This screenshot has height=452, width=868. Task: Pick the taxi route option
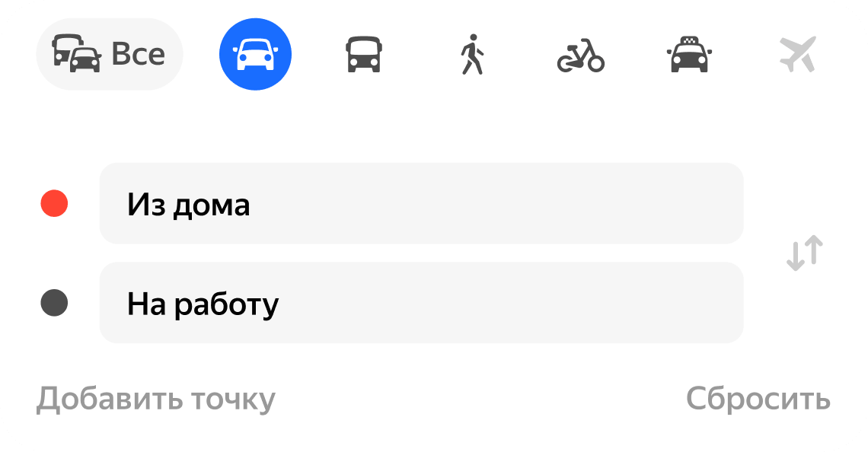point(689,55)
